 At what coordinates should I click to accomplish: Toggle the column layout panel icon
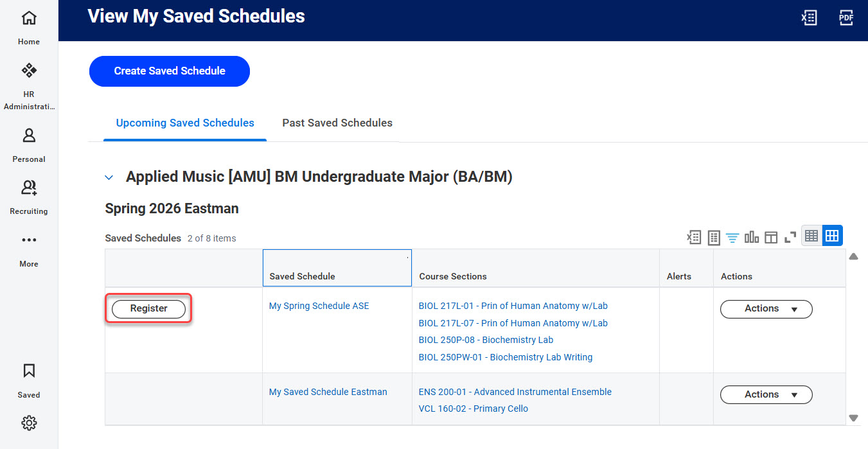pyautogui.click(x=772, y=238)
